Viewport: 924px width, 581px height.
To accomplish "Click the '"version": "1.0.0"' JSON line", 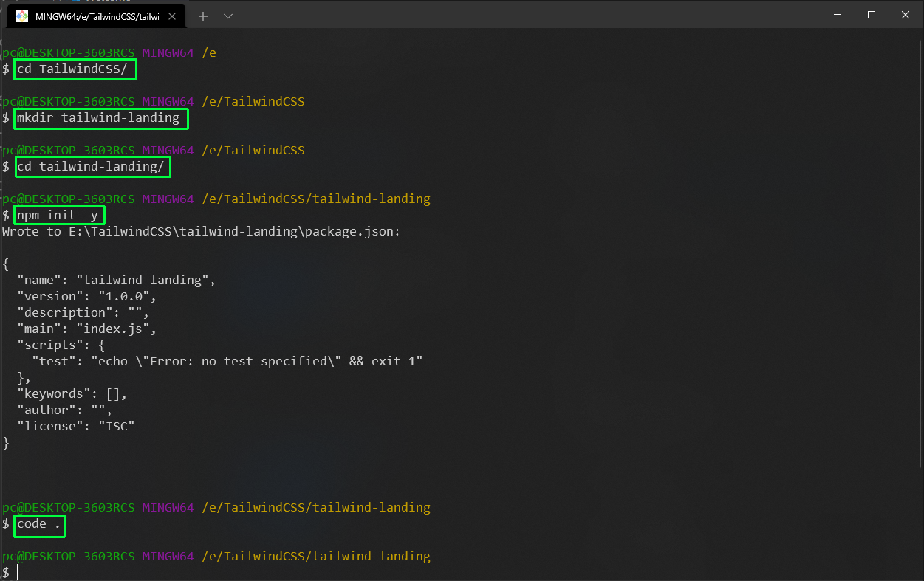I will (87, 297).
